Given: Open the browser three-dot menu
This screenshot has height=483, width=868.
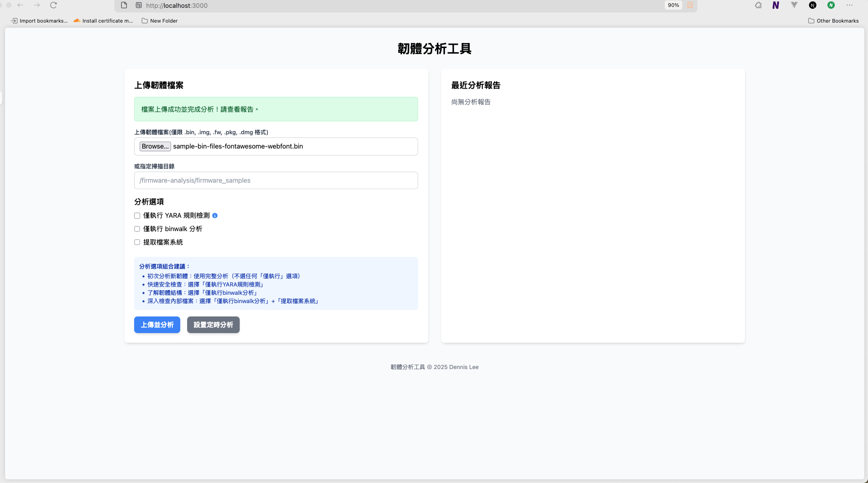Looking at the screenshot, I should [x=850, y=5].
